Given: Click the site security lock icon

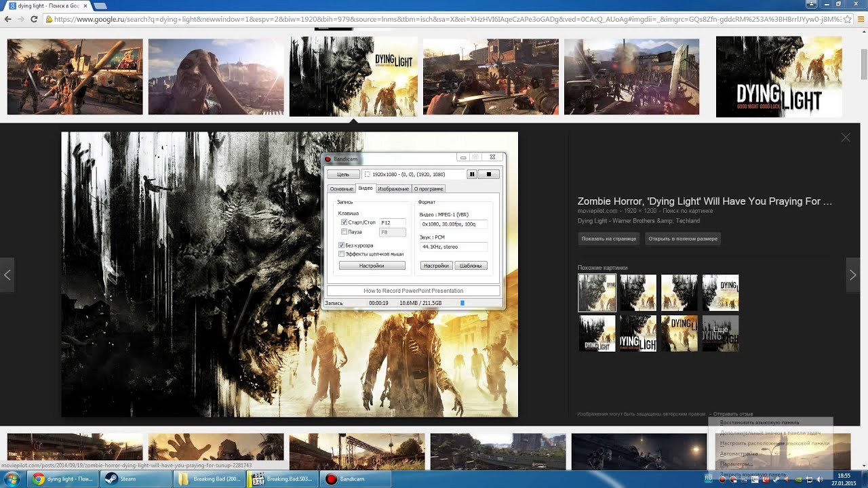Looking at the screenshot, I should pyautogui.click(x=50, y=19).
